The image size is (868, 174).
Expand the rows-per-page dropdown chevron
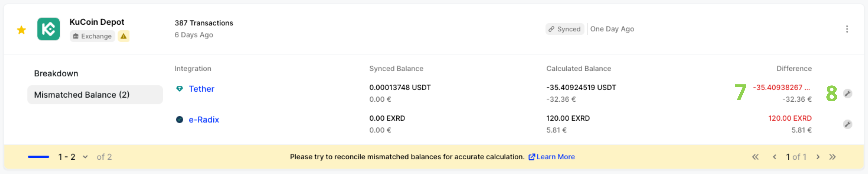(x=85, y=157)
